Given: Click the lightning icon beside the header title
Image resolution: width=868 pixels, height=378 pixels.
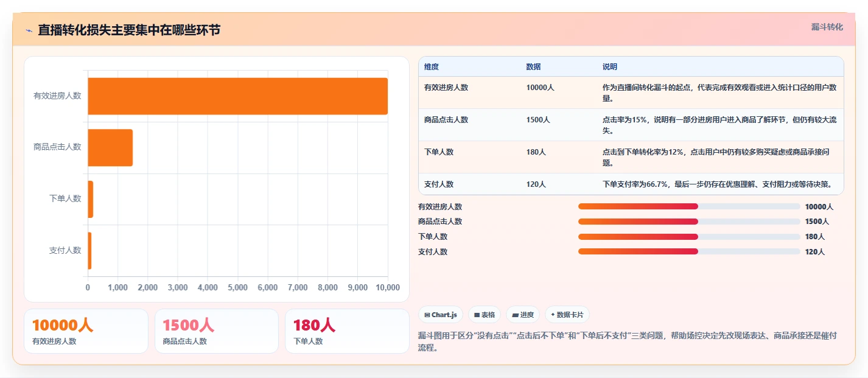Looking at the screenshot, I should 29,30.
